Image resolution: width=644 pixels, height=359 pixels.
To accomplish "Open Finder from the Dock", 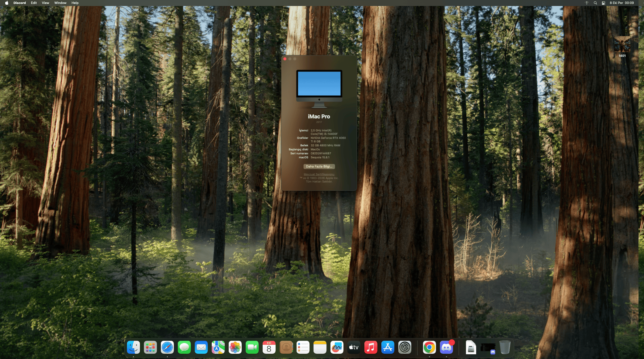I will (133, 347).
